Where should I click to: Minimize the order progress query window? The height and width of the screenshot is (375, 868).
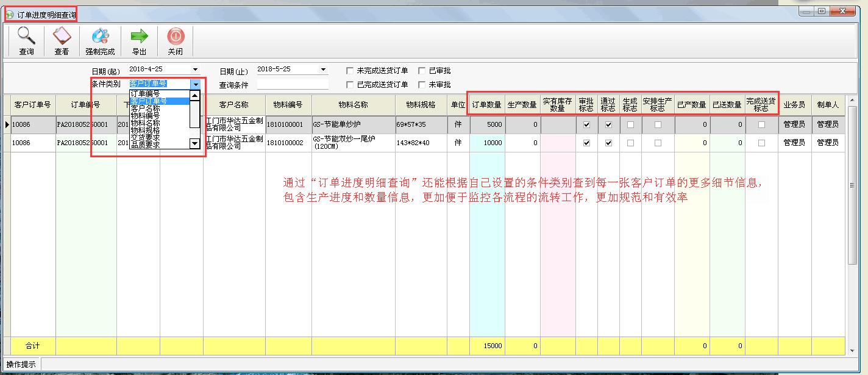[x=806, y=11]
